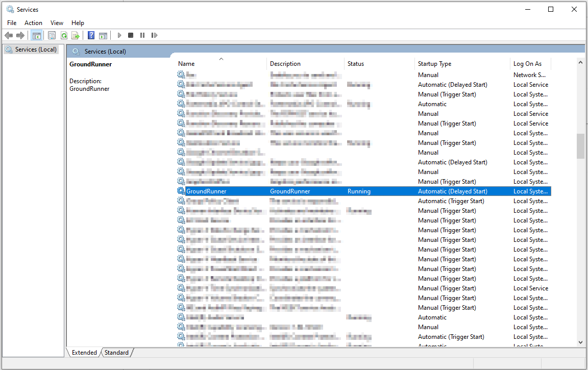Click the scrollbar down arrow

tap(580, 342)
